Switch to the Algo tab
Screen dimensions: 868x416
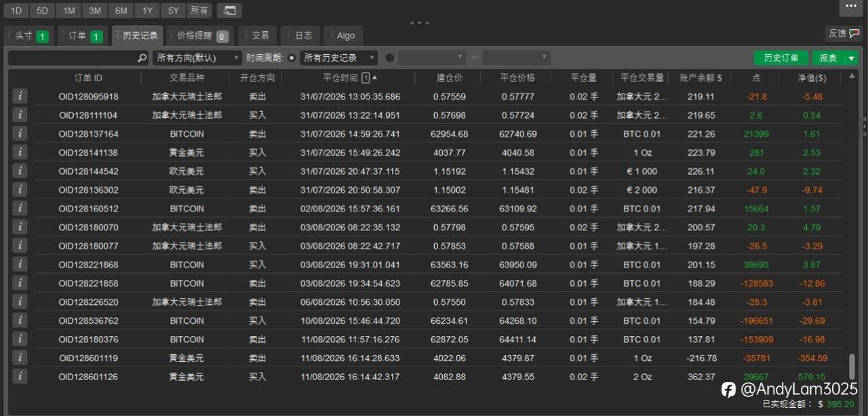(344, 36)
